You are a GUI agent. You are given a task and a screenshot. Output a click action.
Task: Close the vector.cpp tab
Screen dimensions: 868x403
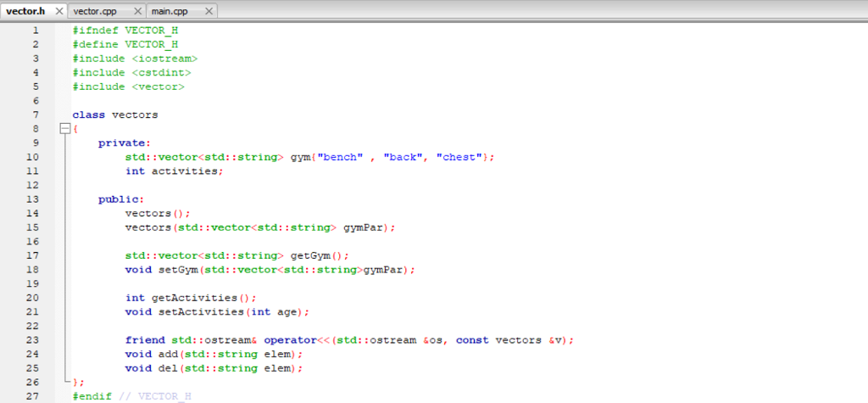pyautogui.click(x=138, y=11)
